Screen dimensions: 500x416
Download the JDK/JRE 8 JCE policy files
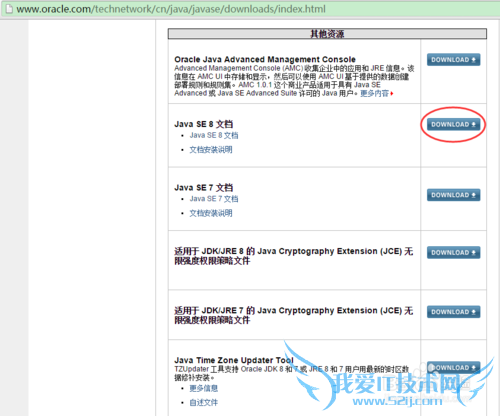pyautogui.click(x=453, y=253)
